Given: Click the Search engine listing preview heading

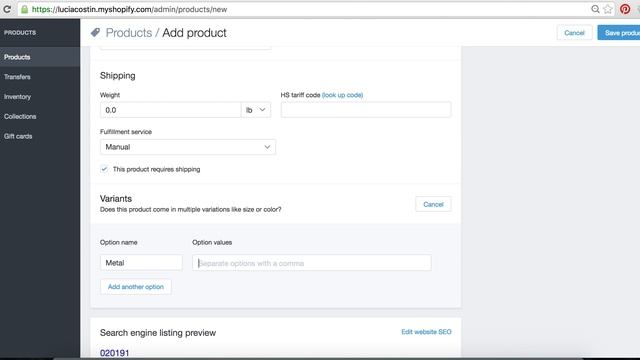Looking at the screenshot, I should (x=158, y=333).
